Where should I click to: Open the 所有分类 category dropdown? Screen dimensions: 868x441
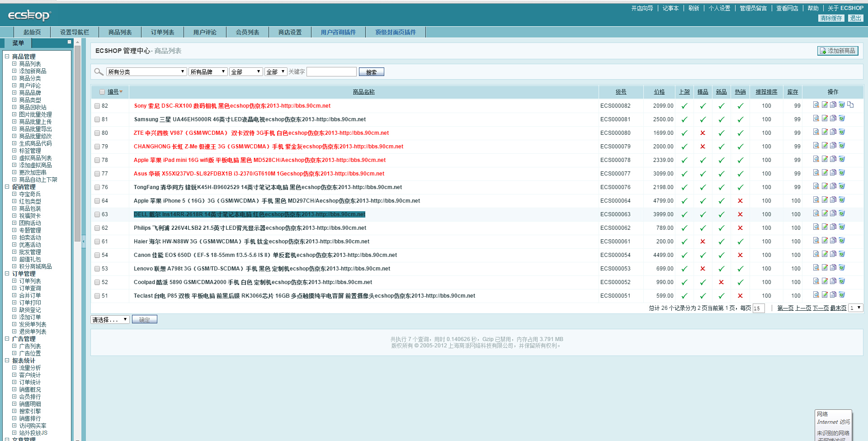(146, 71)
